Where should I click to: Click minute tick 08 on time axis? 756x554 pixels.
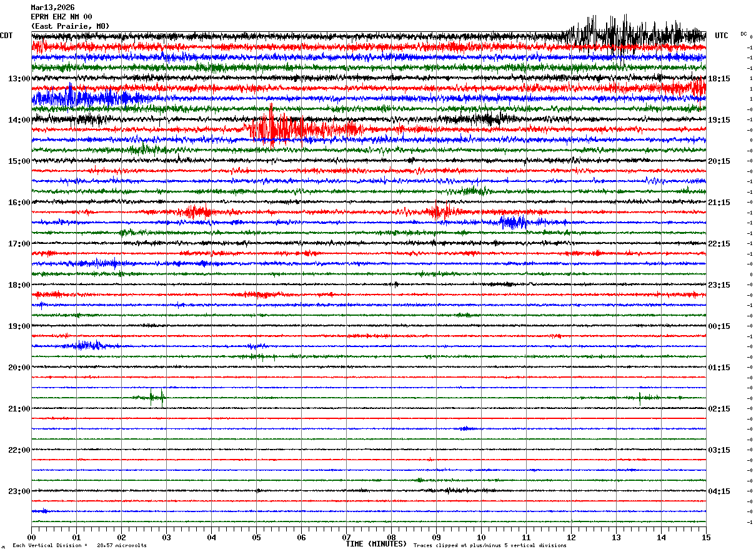click(391, 537)
